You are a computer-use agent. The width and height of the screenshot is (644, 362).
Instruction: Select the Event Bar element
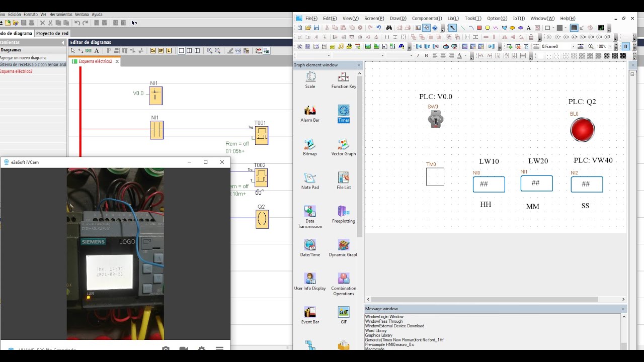tap(310, 316)
